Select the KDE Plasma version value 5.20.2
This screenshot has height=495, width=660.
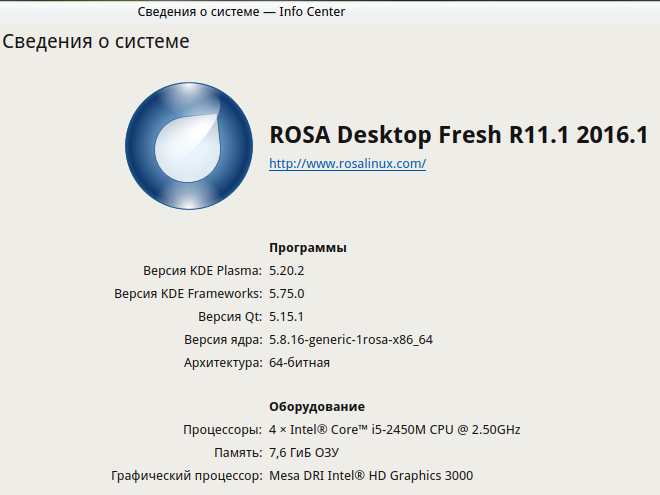click(x=286, y=270)
